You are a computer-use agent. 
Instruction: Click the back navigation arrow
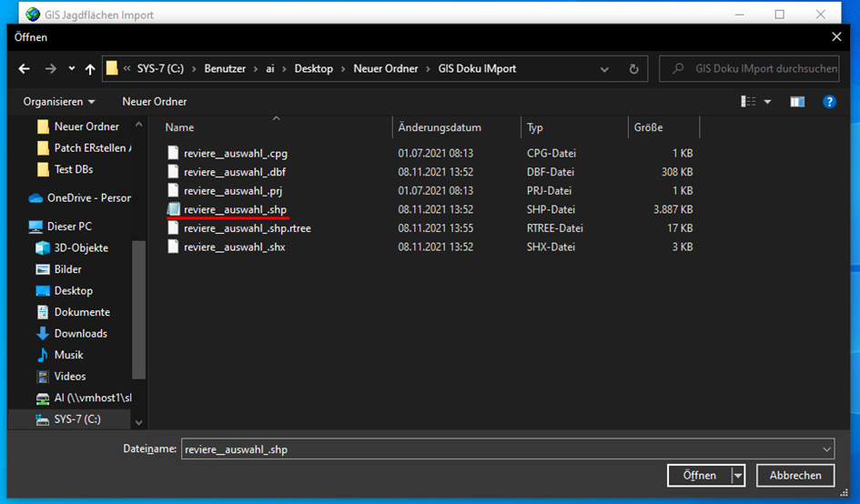coord(24,69)
